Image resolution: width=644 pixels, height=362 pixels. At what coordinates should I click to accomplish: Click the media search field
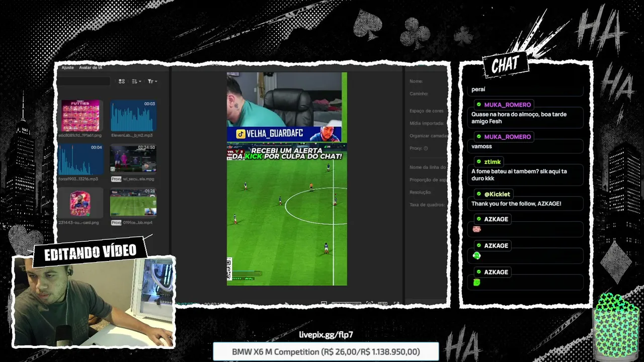coord(84,81)
